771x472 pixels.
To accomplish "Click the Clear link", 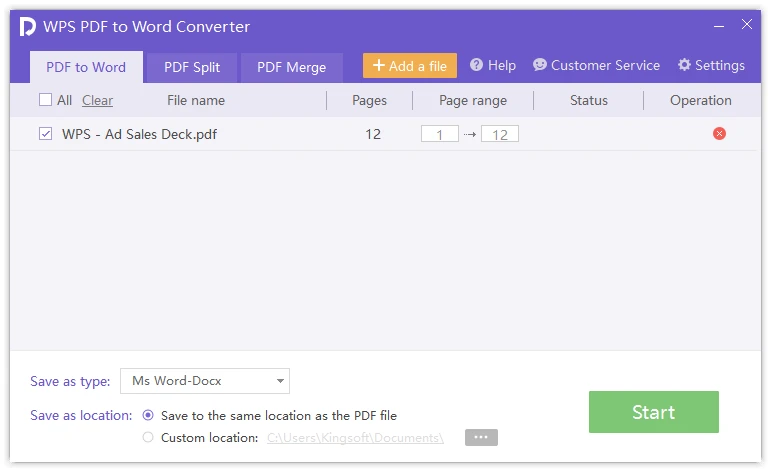I will [x=97, y=100].
